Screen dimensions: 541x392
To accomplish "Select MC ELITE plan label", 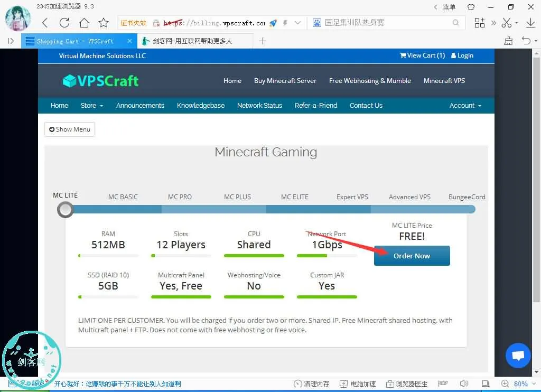I will tap(295, 197).
